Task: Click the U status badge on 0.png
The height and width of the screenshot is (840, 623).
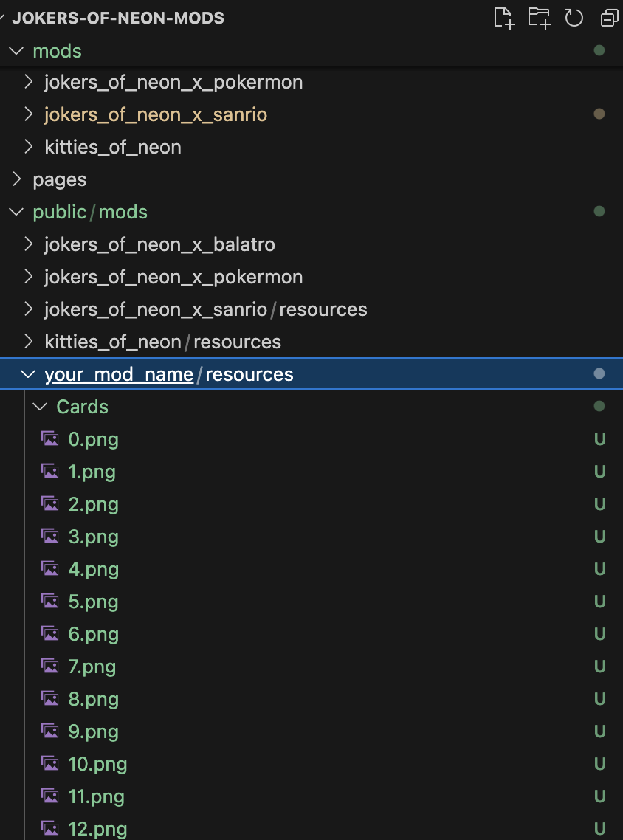Action: pos(600,438)
